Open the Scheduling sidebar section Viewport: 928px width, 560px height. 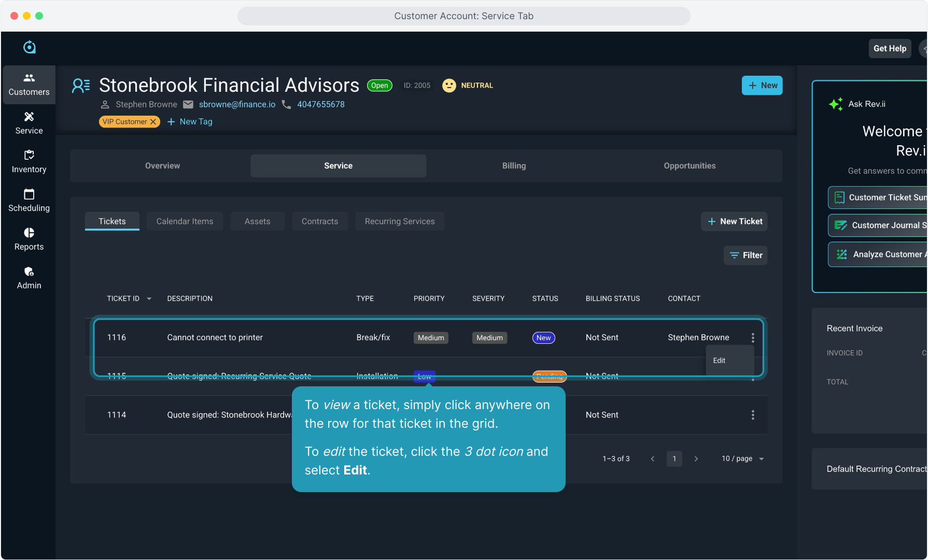click(x=29, y=201)
